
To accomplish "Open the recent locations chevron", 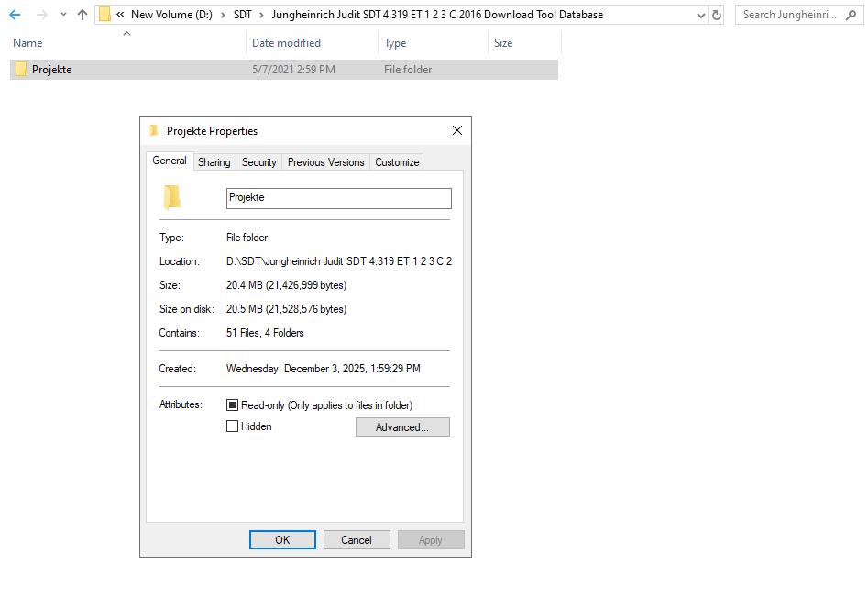I will (63, 15).
